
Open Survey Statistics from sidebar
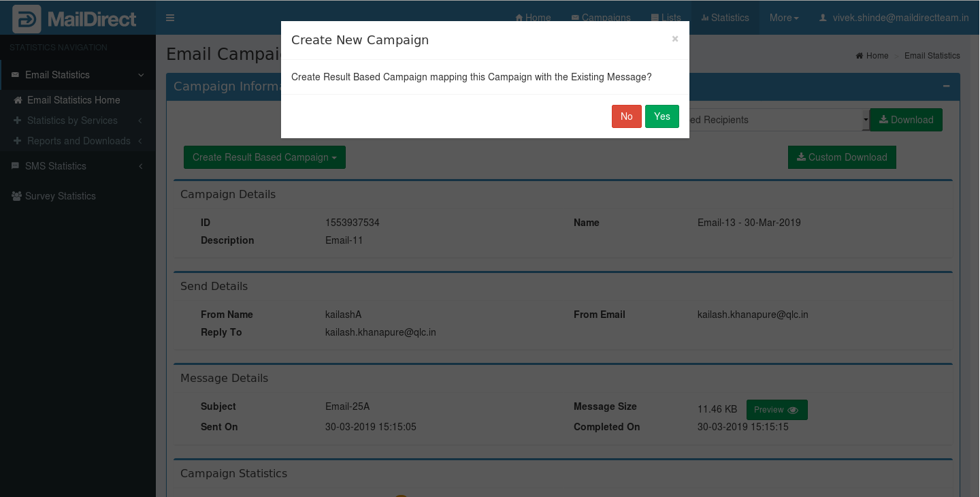[x=60, y=196]
